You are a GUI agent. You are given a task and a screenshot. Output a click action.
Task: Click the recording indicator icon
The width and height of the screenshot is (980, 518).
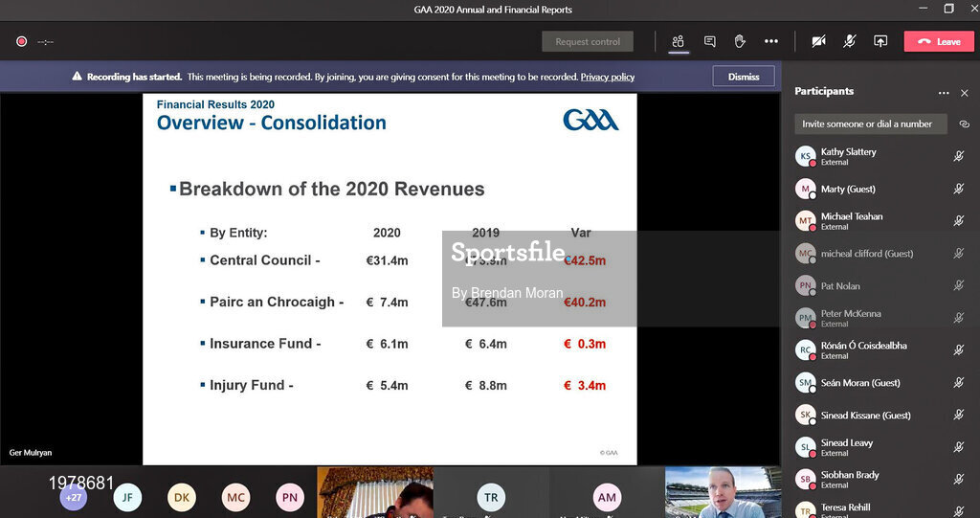point(21,41)
